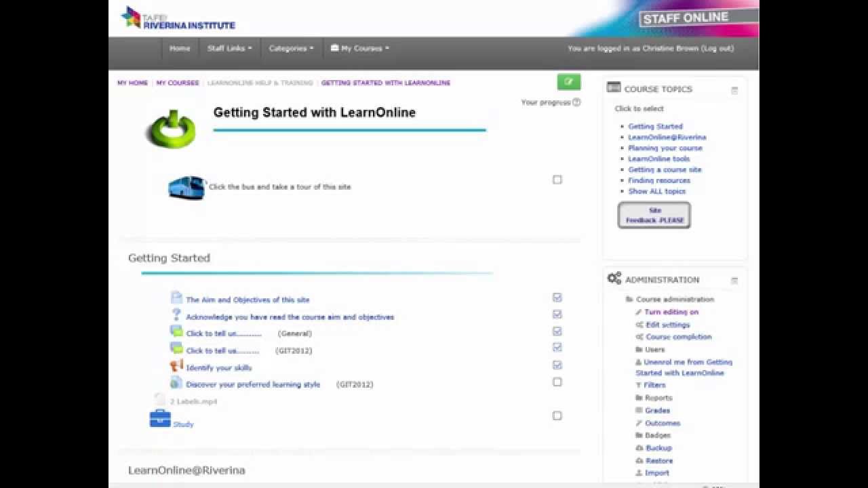Click the 2 Labels.mp4 file icon

click(x=160, y=401)
